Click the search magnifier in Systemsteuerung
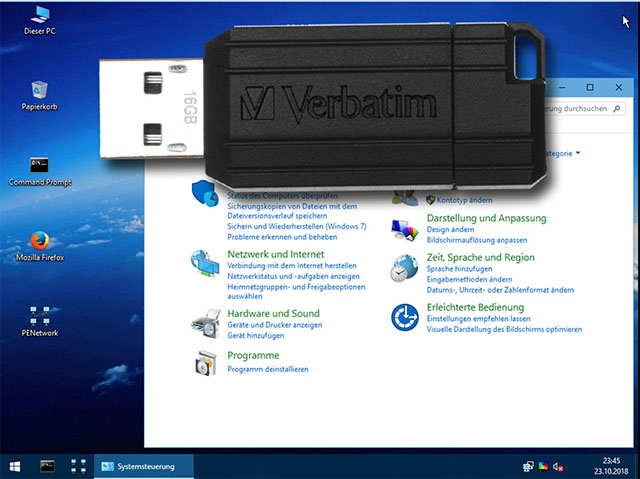This screenshot has width=640, height=479. point(616,109)
